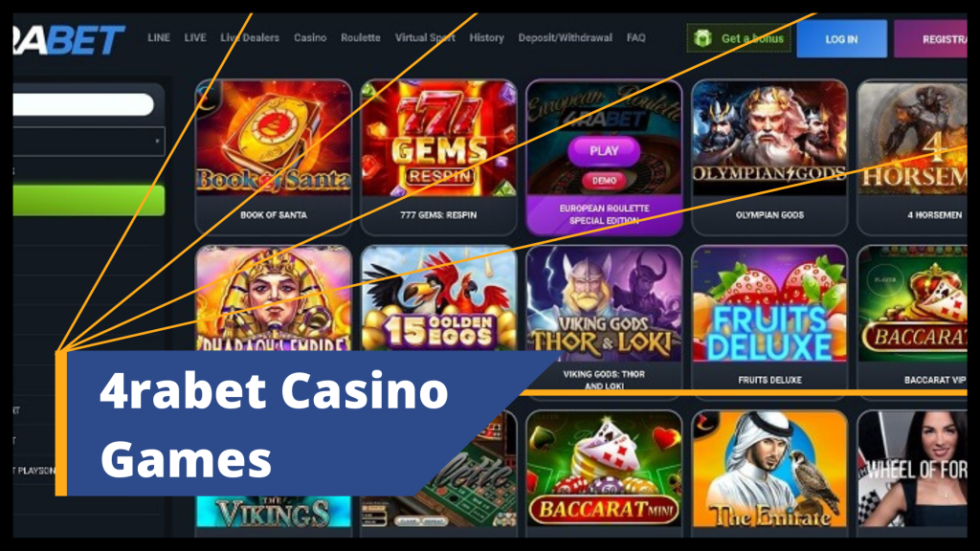Click the LOG IN button
The height and width of the screenshot is (551, 980).
[841, 38]
